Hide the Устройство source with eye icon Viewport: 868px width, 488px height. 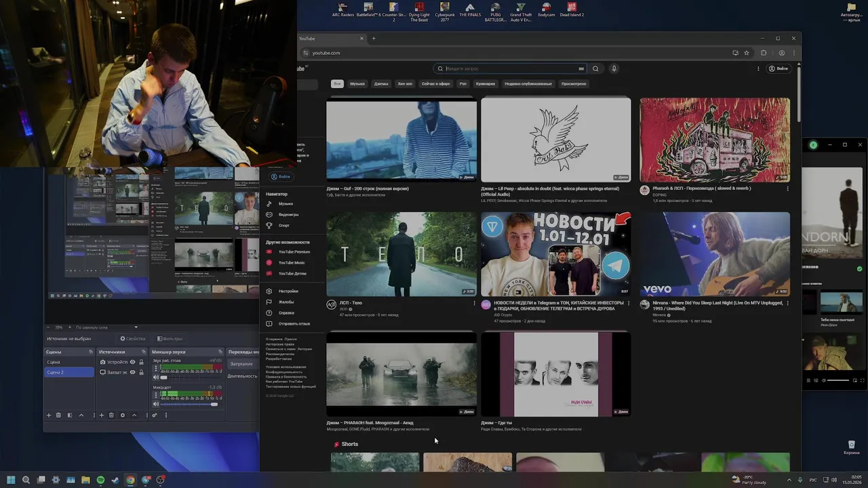pyautogui.click(x=132, y=362)
